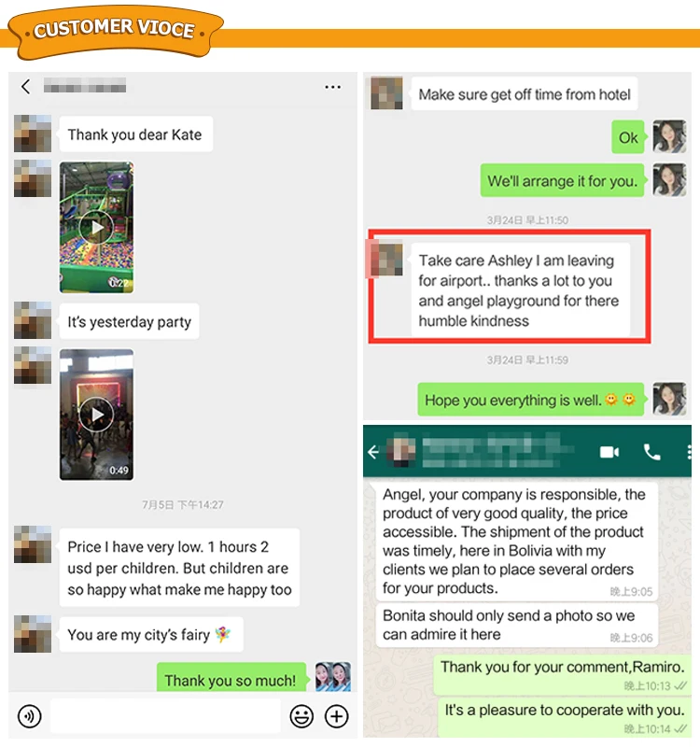Screen dimensions: 700x747
Task: Tap Ashley's avatar beside the Ok message
Action: [x=669, y=136]
